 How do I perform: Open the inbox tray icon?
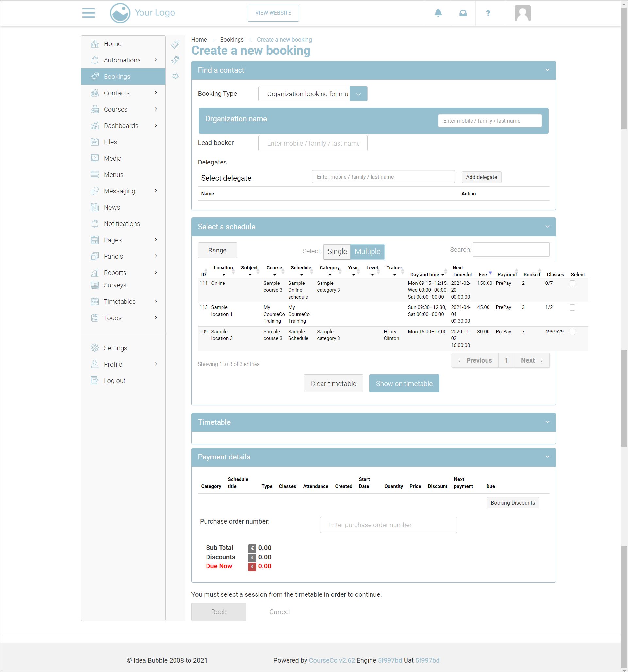[x=463, y=13]
